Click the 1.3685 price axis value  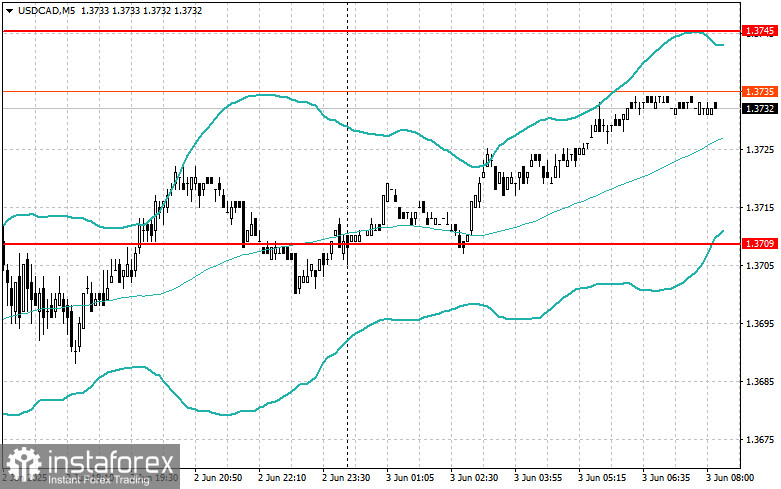pos(760,382)
